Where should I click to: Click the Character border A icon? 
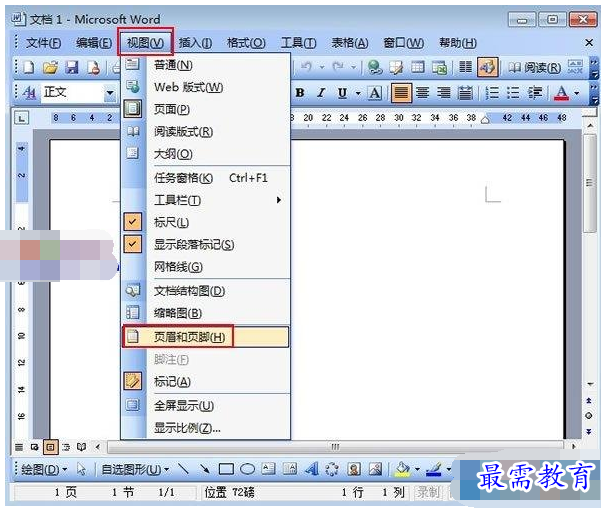coord(375,93)
